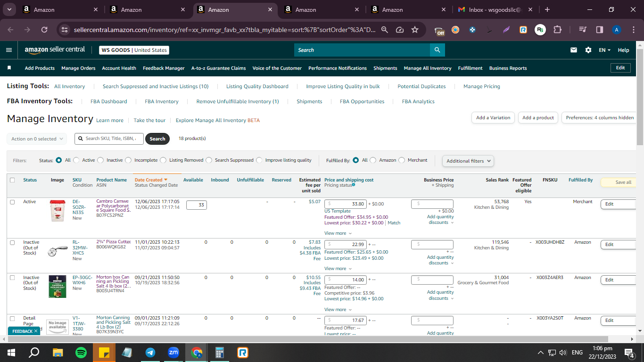Click the bookmark icon beside Add Products

tap(9, 68)
